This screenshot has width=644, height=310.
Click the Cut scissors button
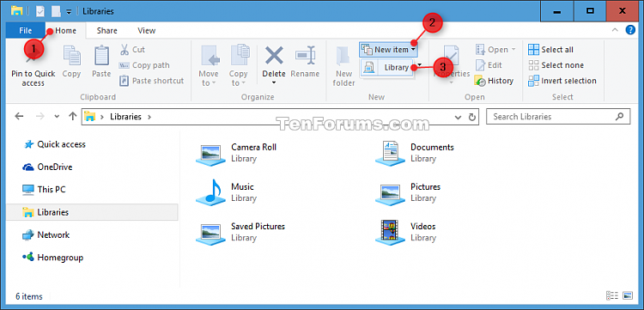pyautogui.click(x=132, y=50)
